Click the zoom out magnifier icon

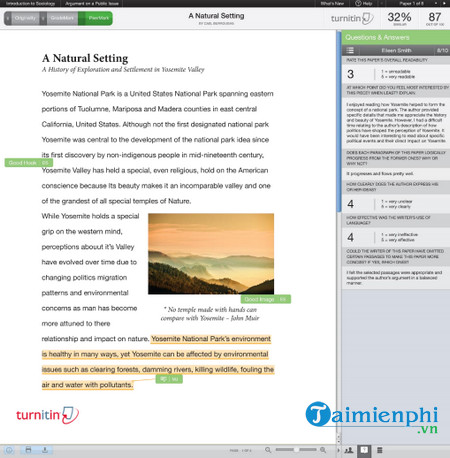point(268,450)
